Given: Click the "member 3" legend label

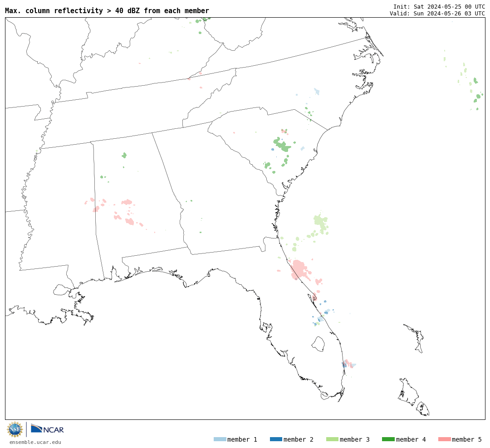Looking at the screenshot, I should 355,439.
